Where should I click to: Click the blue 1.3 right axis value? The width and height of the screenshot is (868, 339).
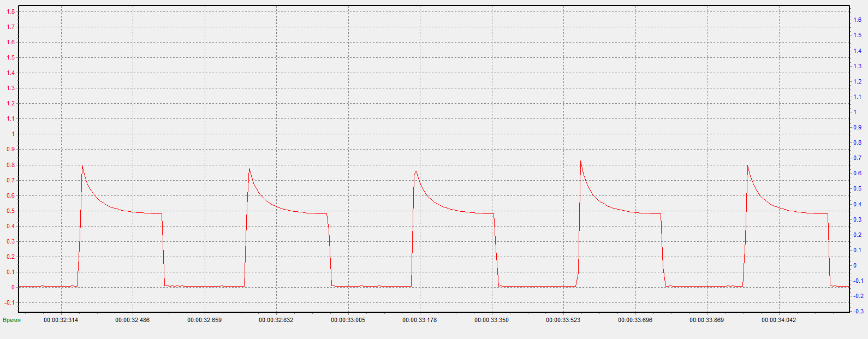[x=857, y=66]
